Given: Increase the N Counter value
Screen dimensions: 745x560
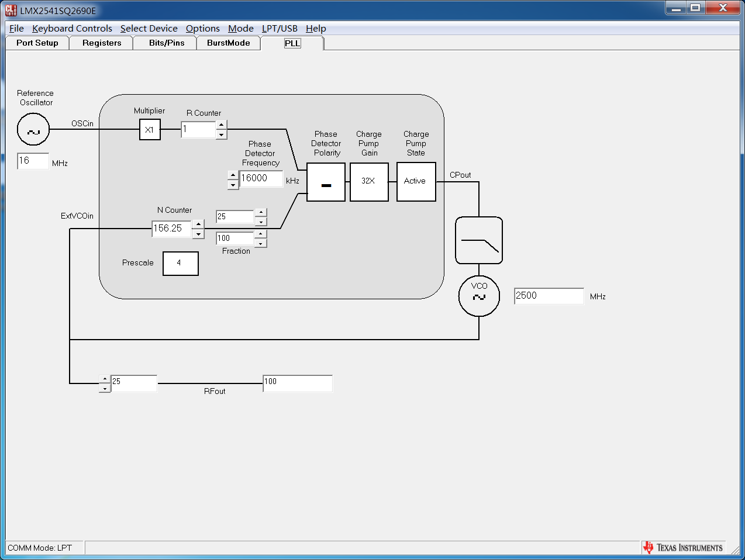Looking at the screenshot, I should pos(199,224).
